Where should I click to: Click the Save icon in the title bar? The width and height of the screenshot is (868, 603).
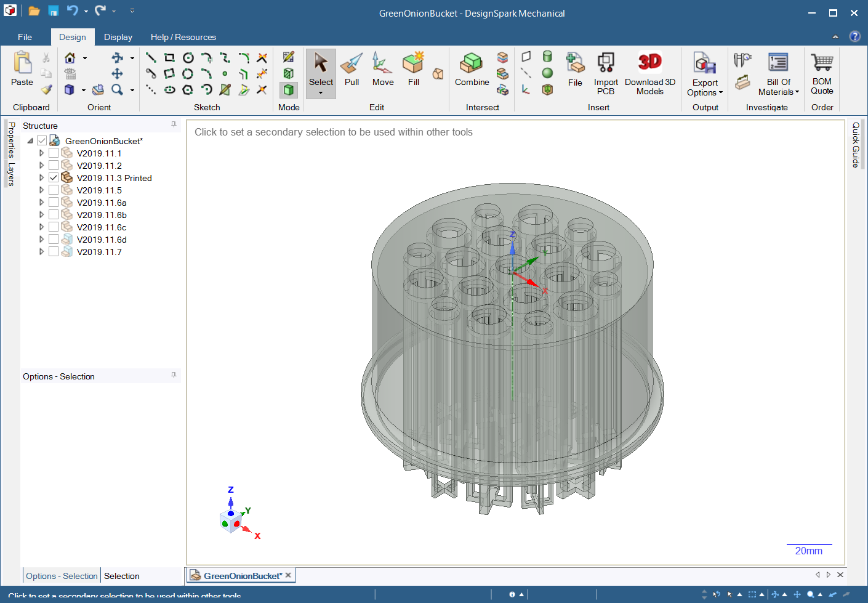click(x=54, y=11)
